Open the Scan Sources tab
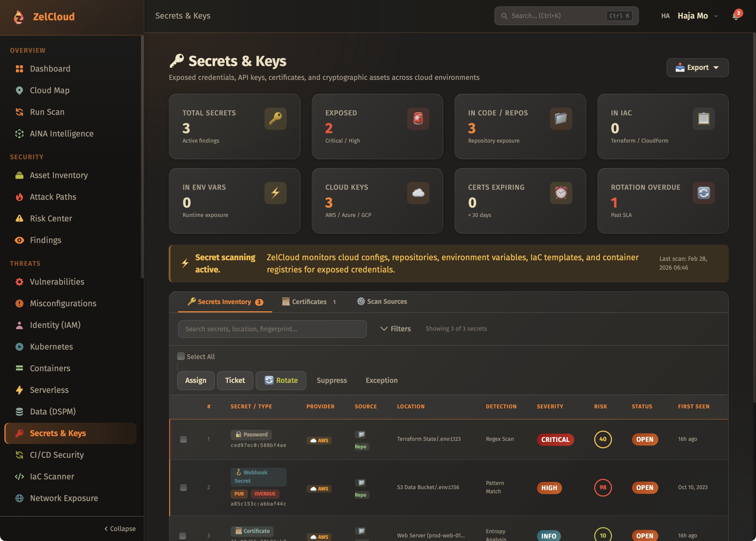The width and height of the screenshot is (756, 541). 382,302
